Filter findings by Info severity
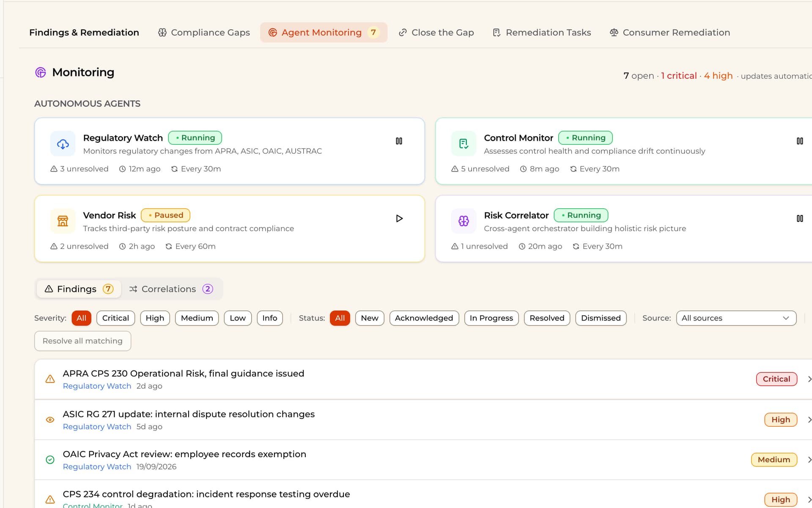The width and height of the screenshot is (812, 508). tap(270, 318)
